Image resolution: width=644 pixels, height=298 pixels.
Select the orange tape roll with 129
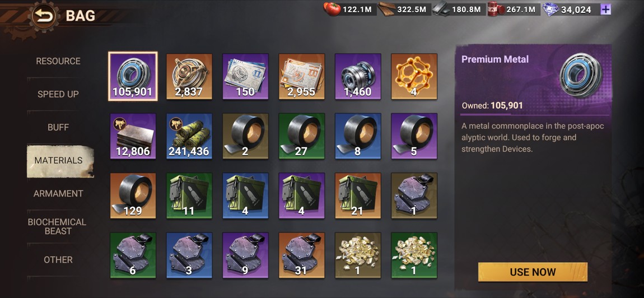[133, 195]
